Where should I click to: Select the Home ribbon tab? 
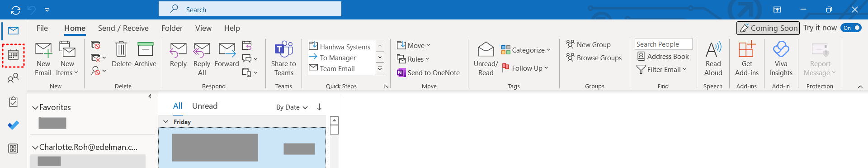75,28
